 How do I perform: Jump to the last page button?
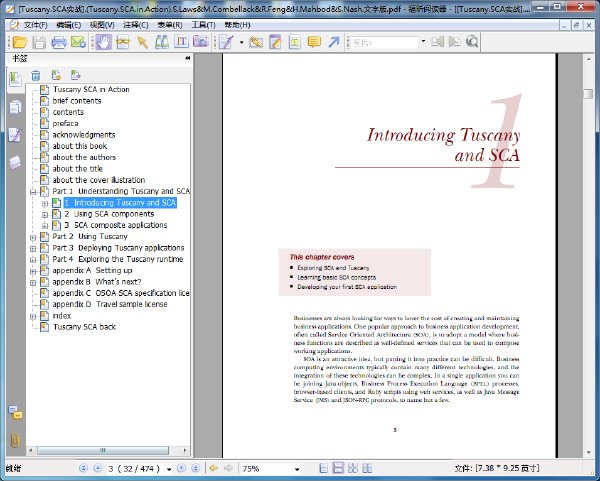(196, 468)
